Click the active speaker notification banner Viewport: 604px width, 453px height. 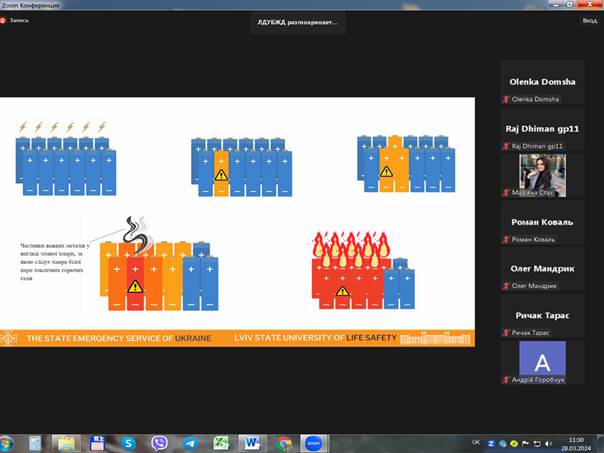[298, 22]
